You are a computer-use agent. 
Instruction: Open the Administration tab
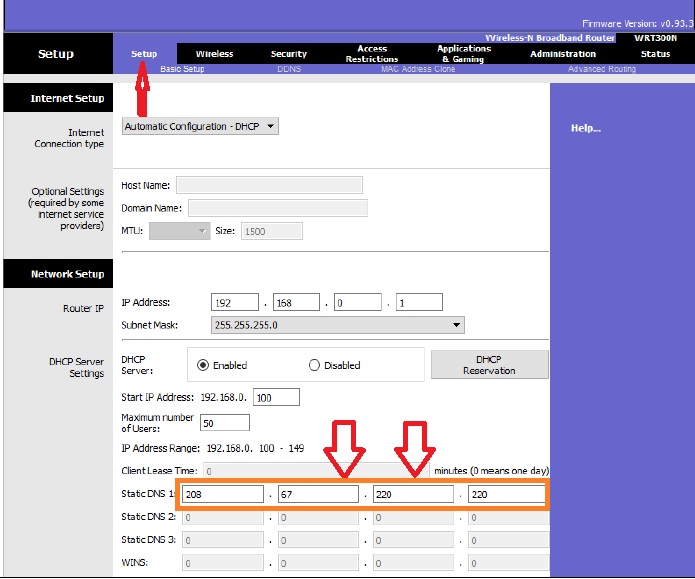coord(563,54)
